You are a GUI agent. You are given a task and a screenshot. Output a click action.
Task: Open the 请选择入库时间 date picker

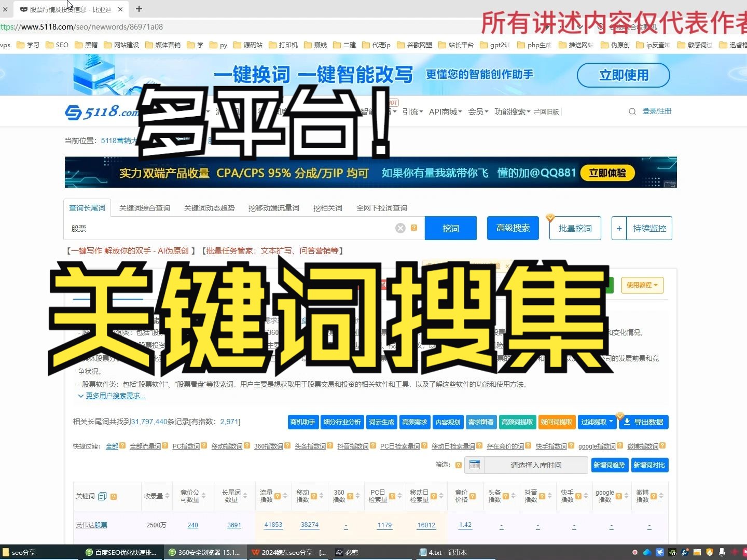[536, 465]
